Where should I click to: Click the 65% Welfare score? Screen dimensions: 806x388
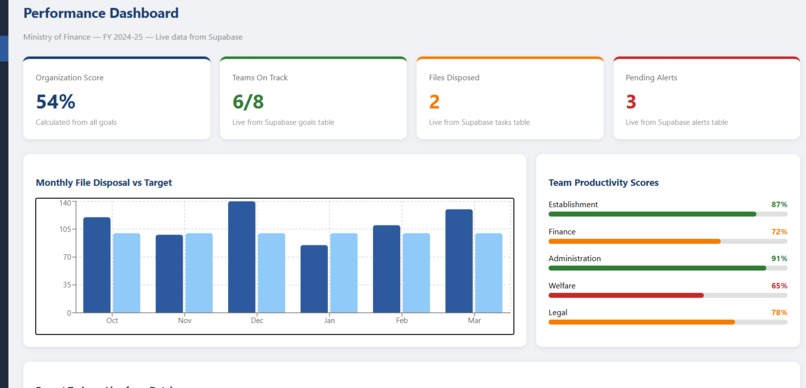click(779, 286)
